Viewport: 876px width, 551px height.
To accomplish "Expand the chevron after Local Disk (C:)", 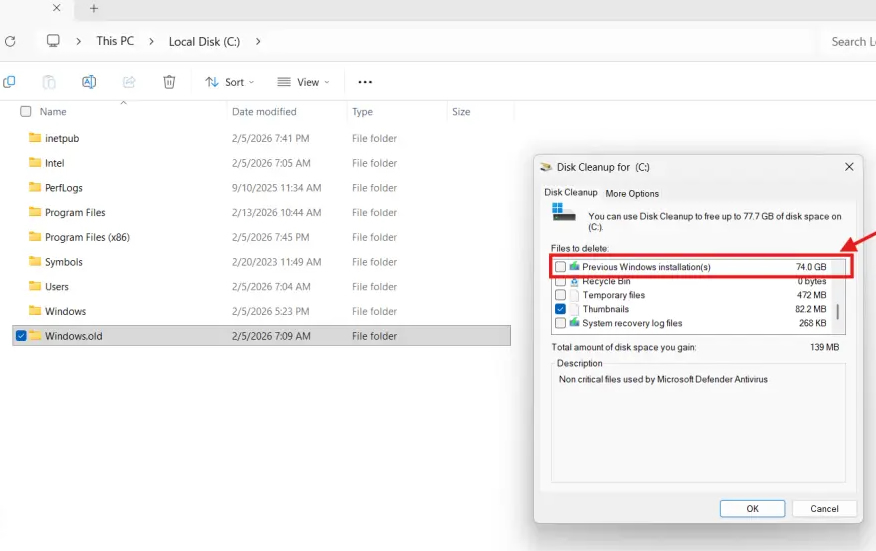I will click(x=258, y=41).
